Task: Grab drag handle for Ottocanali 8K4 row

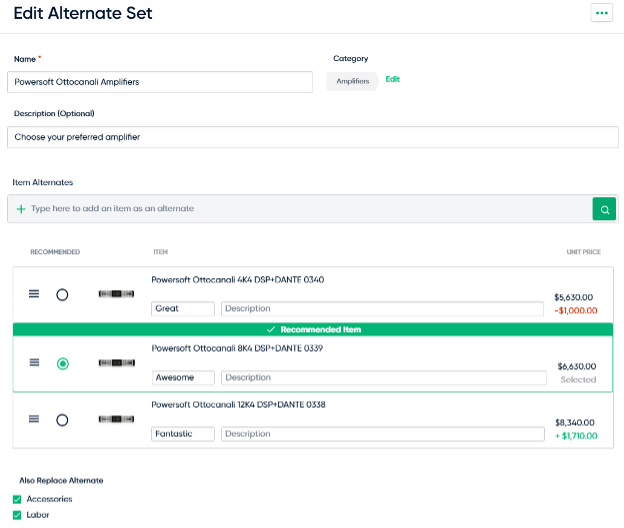Action: 34,362
